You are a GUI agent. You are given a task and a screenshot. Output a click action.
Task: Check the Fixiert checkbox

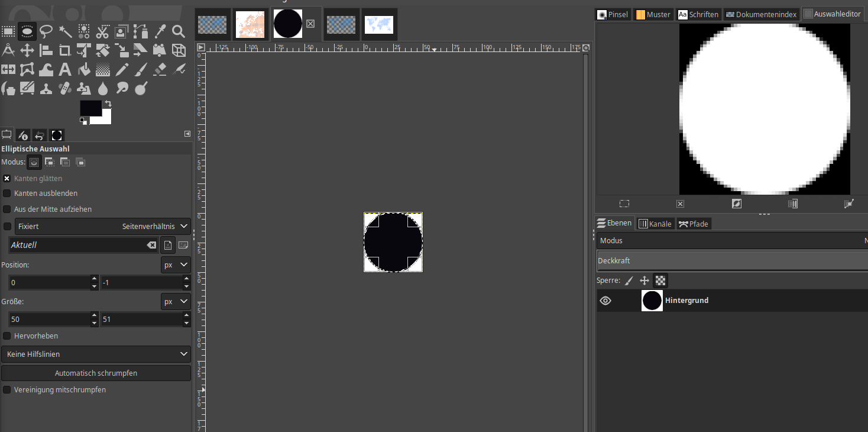click(x=7, y=226)
